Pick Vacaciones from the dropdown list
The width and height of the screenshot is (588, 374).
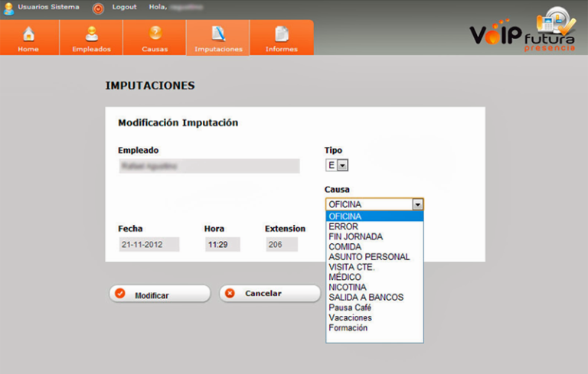[350, 317]
